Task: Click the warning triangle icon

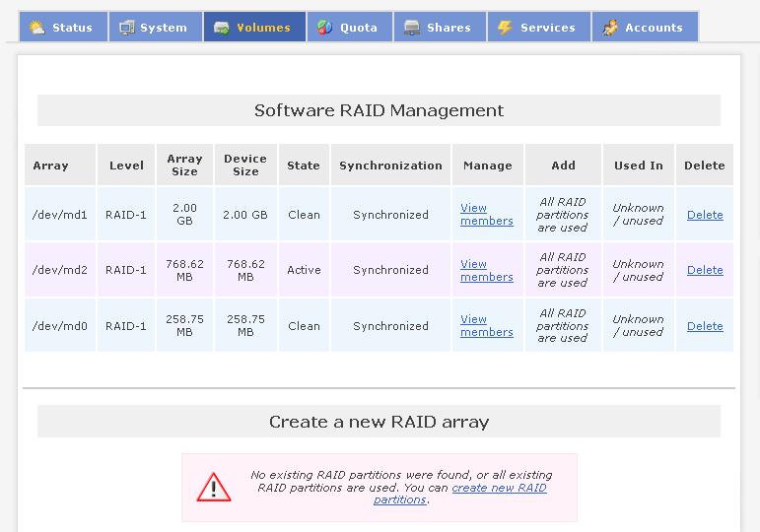Action: coord(213,487)
